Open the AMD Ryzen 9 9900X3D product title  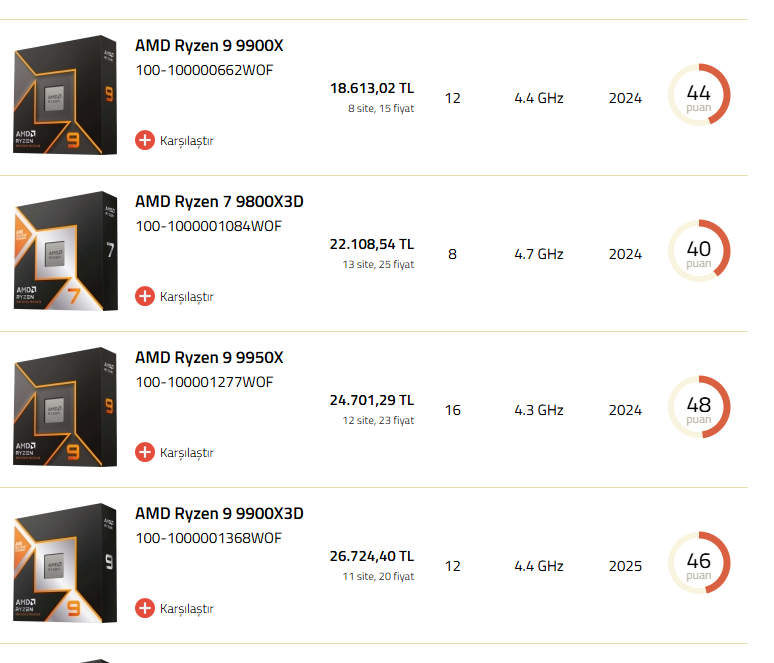tap(219, 513)
